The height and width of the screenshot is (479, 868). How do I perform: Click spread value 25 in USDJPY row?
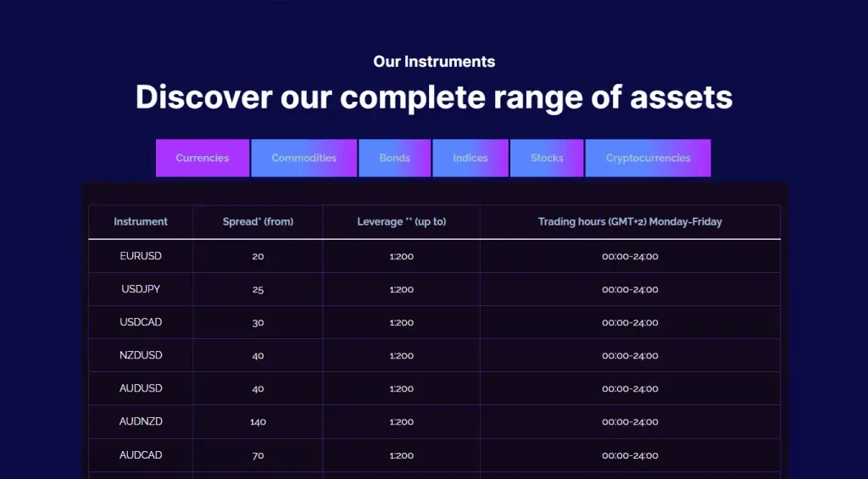pyautogui.click(x=258, y=290)
